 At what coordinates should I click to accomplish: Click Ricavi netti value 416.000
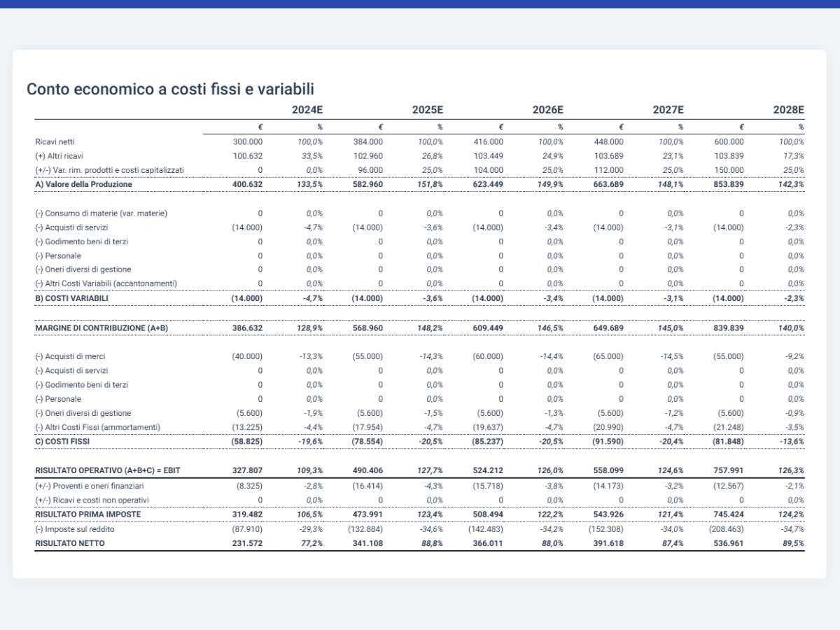pos(489,142)
